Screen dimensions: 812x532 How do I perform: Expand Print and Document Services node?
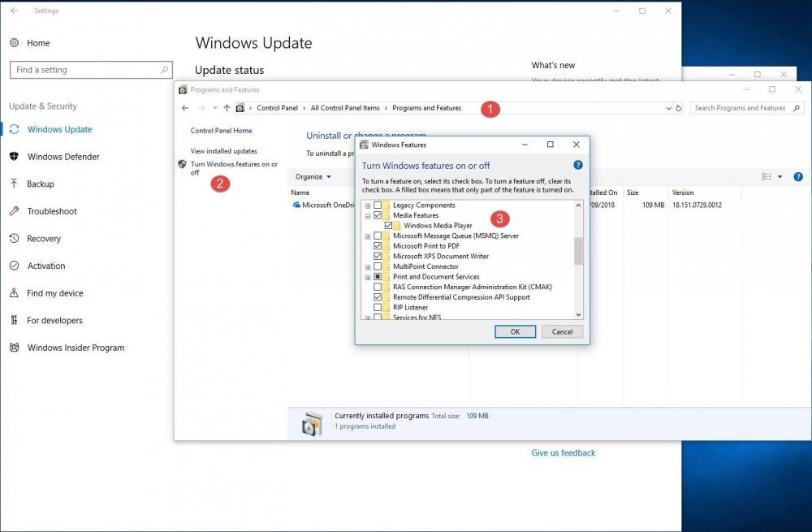coord(368,278)
